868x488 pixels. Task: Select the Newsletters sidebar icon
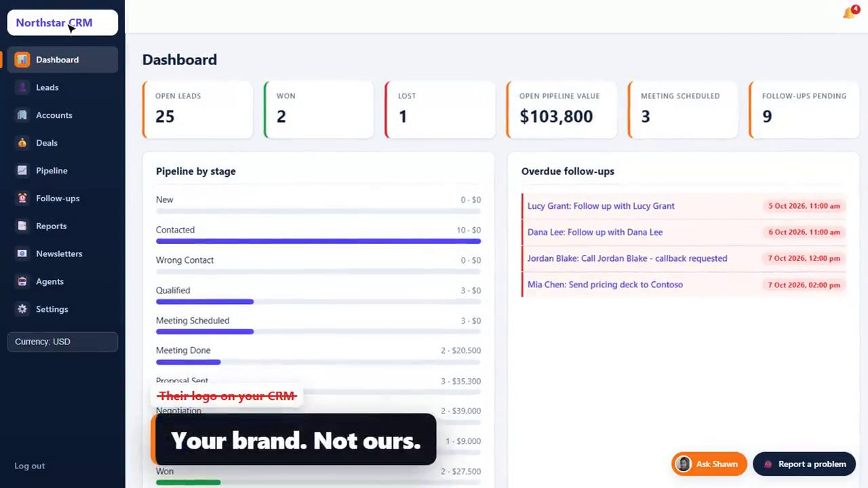pyautogui.click(x=22, y=253)
